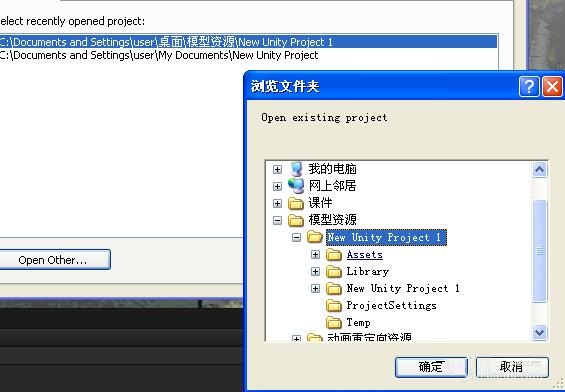Select the Assets folder label
Image resolution: width=565 pixels, height=392 pixels.
(365, 254)
